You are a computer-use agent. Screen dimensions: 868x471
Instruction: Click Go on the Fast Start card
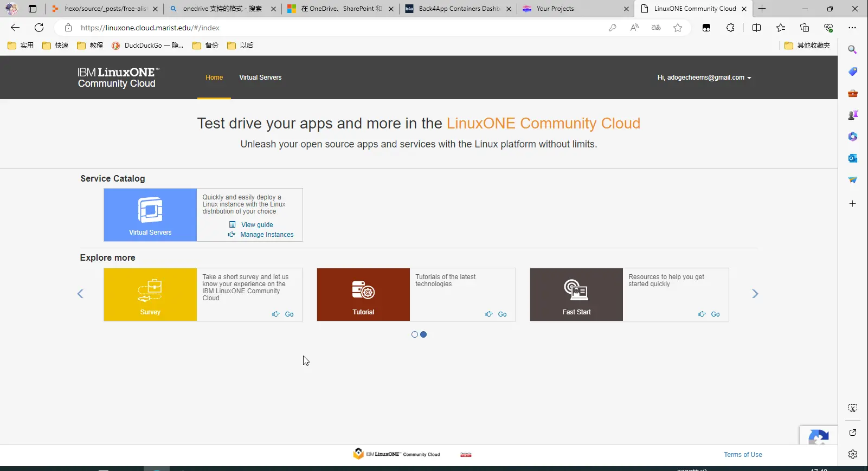pyautogui.click(x=715, y=314)
